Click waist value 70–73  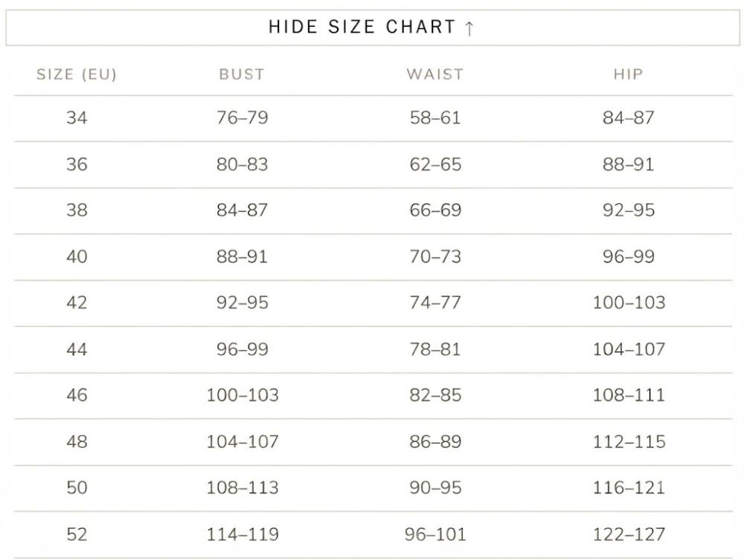tap(435, 257)
